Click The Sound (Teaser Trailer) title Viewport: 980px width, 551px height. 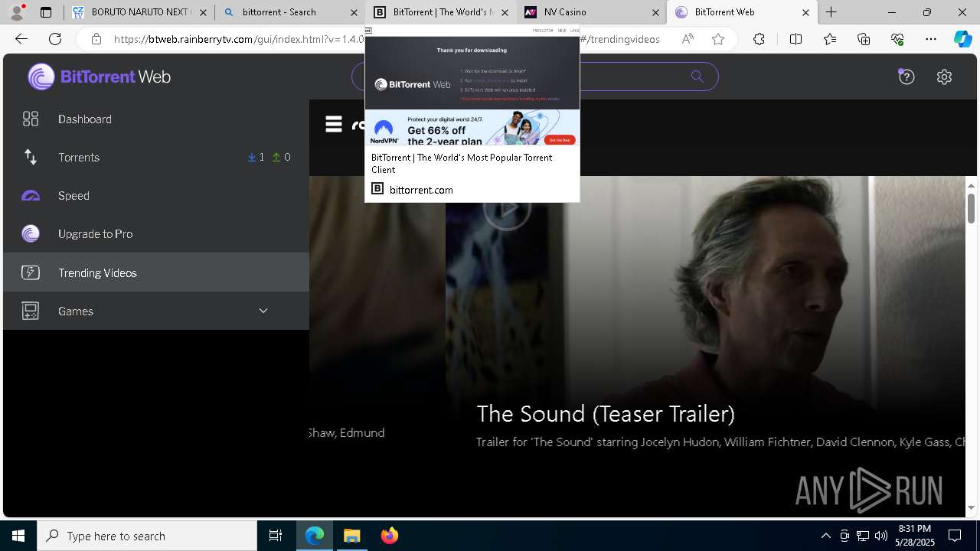coord(606,414)
